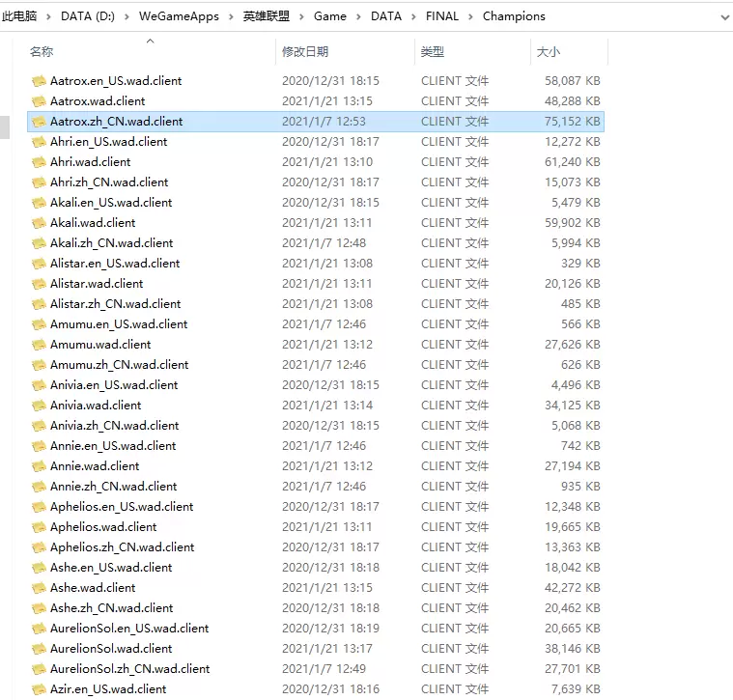
Task: Click the 329 KB size value
Action: pos(580,264)
